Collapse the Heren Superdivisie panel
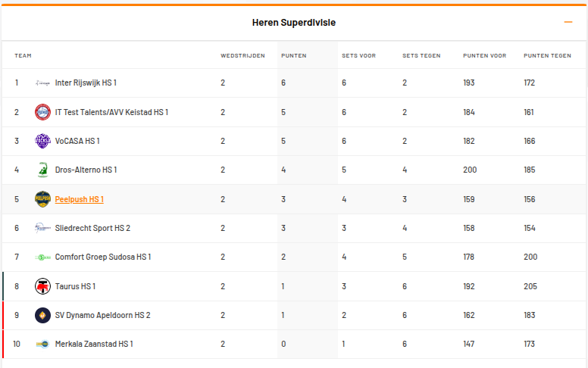Image resolution: width=588 pixels, height=368 pixels. pos(568,22)
